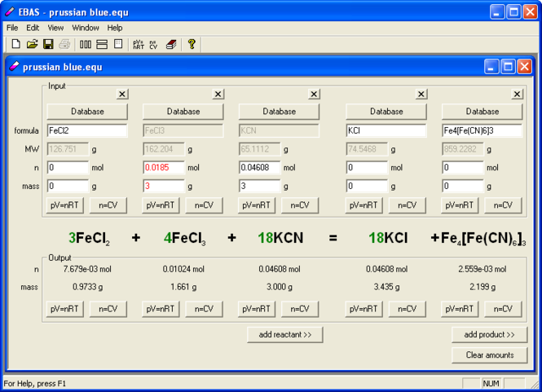The width and height of the screenshot is (542, 392).
Task: Click the New document toolbar icon
Action: pyautogui.click(x=16, y=44)
